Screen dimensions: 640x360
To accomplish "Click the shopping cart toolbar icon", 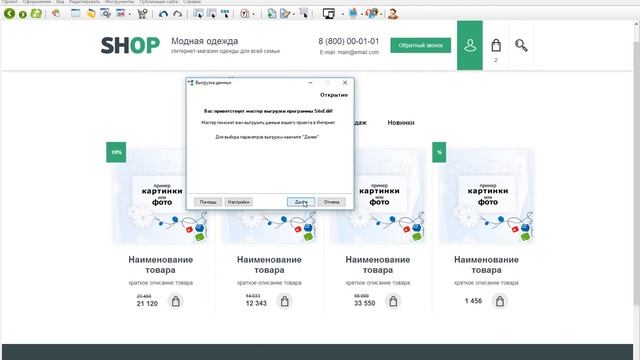I will [x=142, y=14].
